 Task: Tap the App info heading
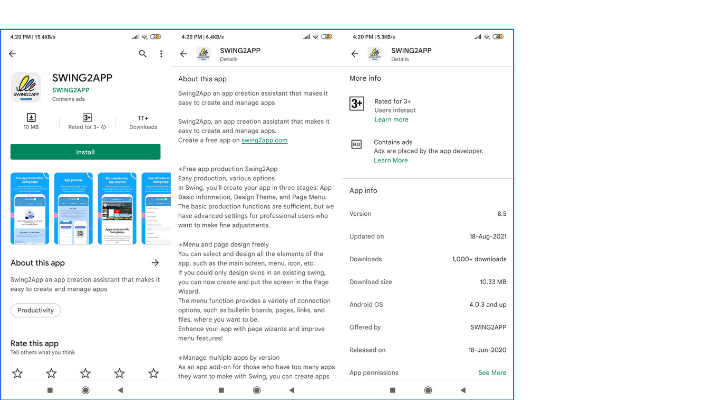point(363,191)
